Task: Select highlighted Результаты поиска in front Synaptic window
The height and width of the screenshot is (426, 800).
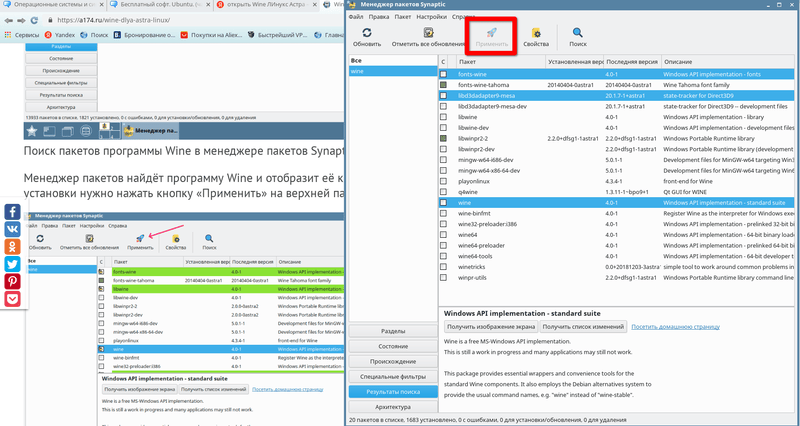Action: tap(393, 392)
